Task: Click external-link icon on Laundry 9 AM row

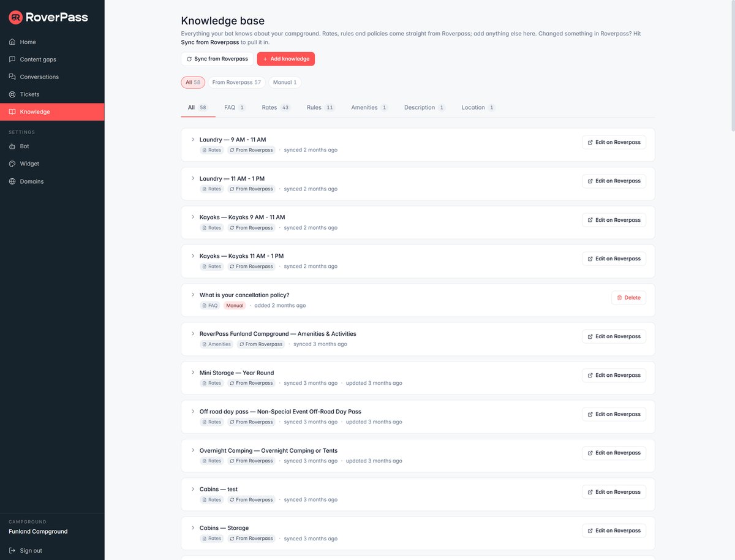Action: pyautogui.click(x=590, y=142)
